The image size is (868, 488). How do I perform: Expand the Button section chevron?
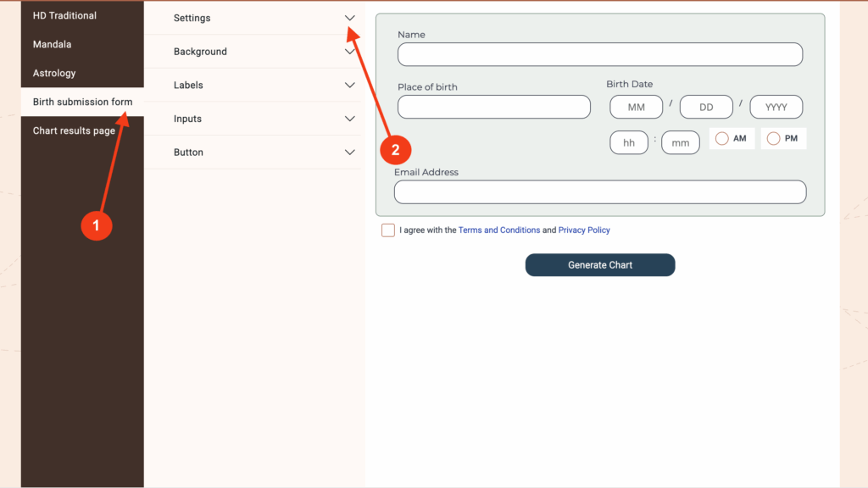(349, 152)
